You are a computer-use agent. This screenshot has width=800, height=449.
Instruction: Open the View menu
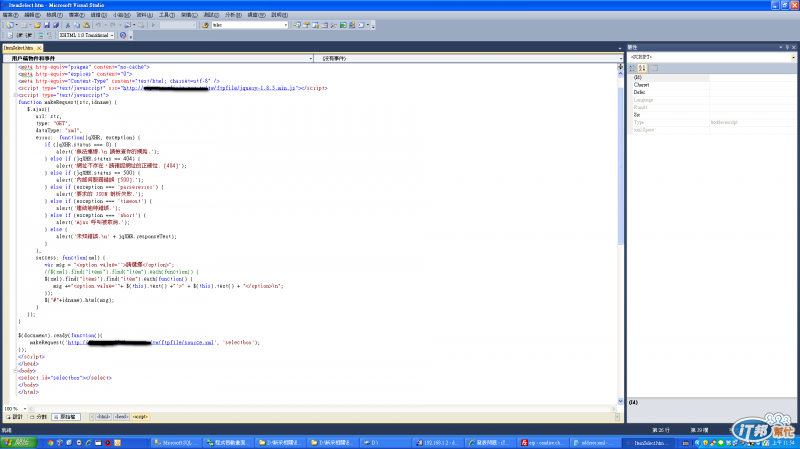(55, 15)
